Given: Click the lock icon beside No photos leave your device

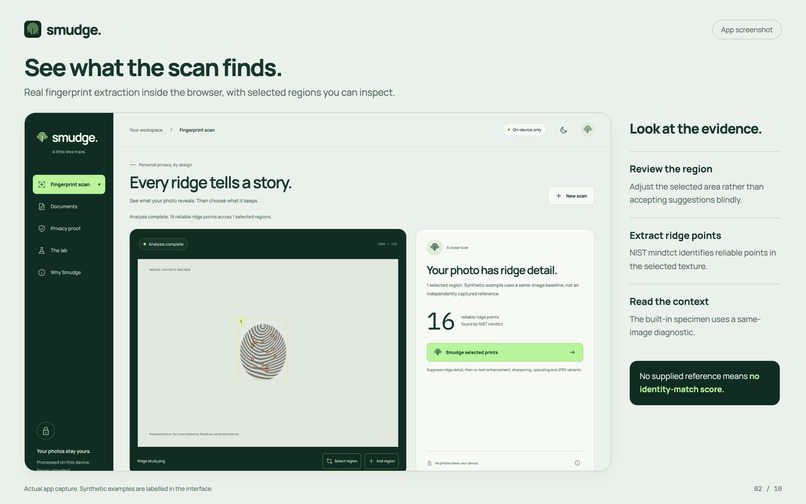Looking at the screenshot, I should pos(429,463).
